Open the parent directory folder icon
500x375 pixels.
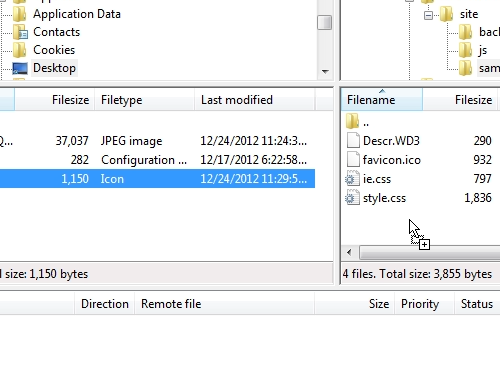[352, 121]
